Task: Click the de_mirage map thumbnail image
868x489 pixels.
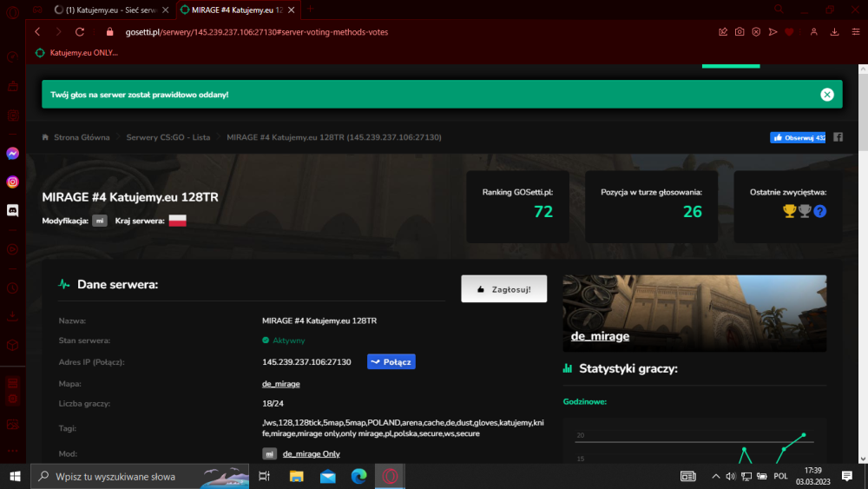Action: pos(694,314)
